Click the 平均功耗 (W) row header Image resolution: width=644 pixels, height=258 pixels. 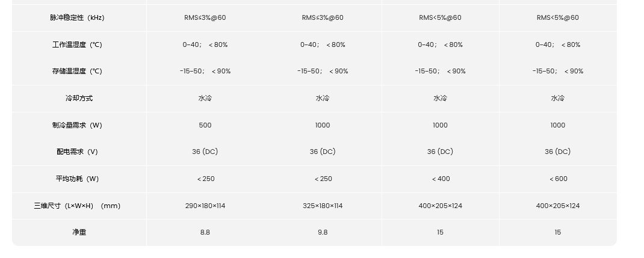(x=77, y=179)
